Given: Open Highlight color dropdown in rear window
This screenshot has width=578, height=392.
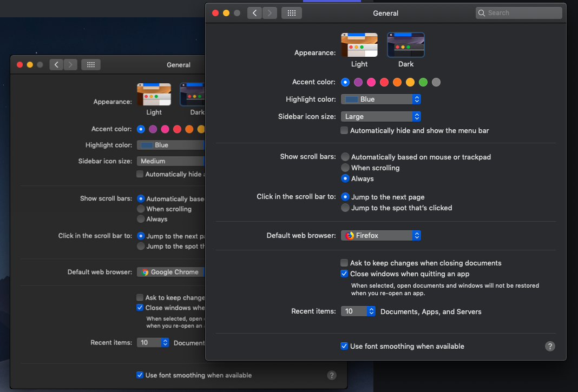Looking at the screenshot, I should 170,145.
